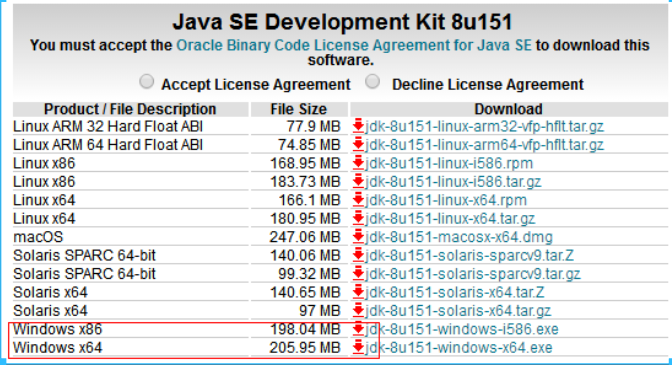Click the 77.9 MB file size
This screenshot has height=365, width=672.
tap(313, 126)
